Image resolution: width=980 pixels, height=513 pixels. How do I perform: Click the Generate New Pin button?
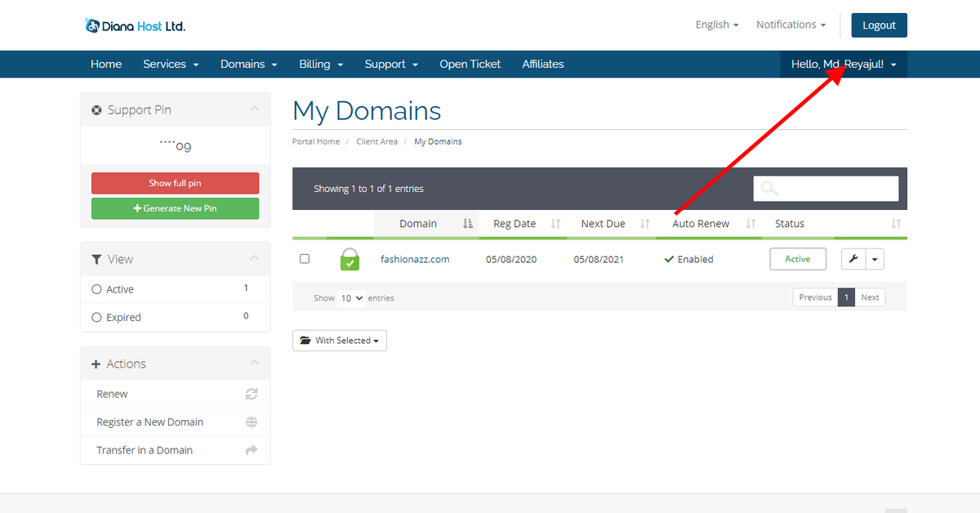[175, 208]
